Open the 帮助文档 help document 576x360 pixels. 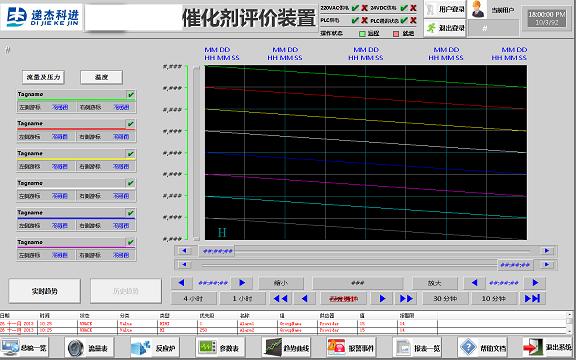point(482,347)
